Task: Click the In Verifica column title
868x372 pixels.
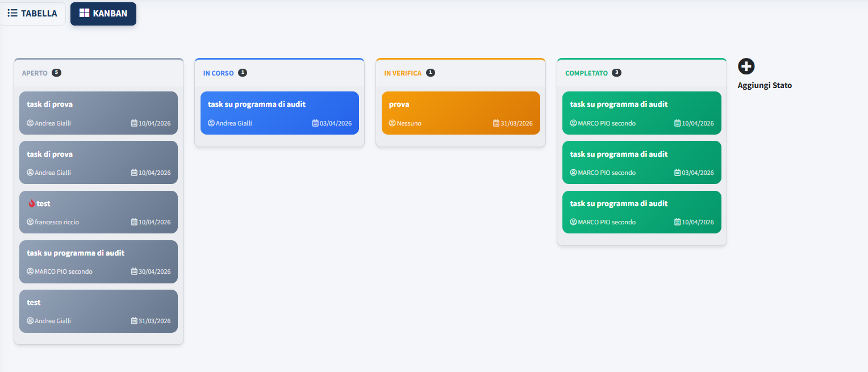Action: [x=403, y=73]
